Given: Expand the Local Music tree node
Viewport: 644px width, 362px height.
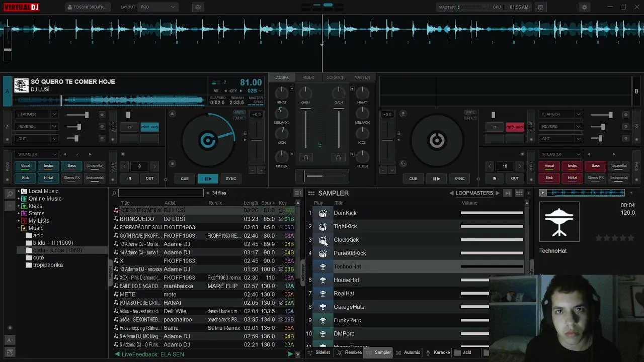Looking at the screenshot, I should click(19, 192).
